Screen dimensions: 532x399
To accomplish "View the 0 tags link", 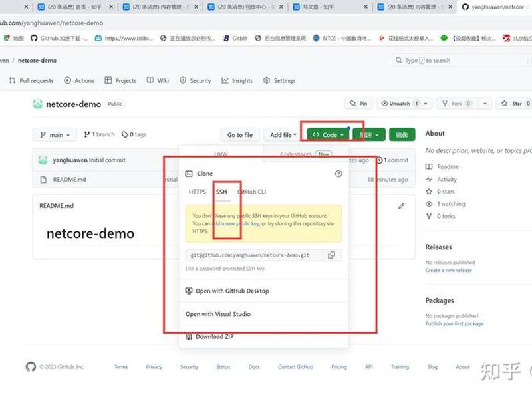I will [x=134, y=134].
